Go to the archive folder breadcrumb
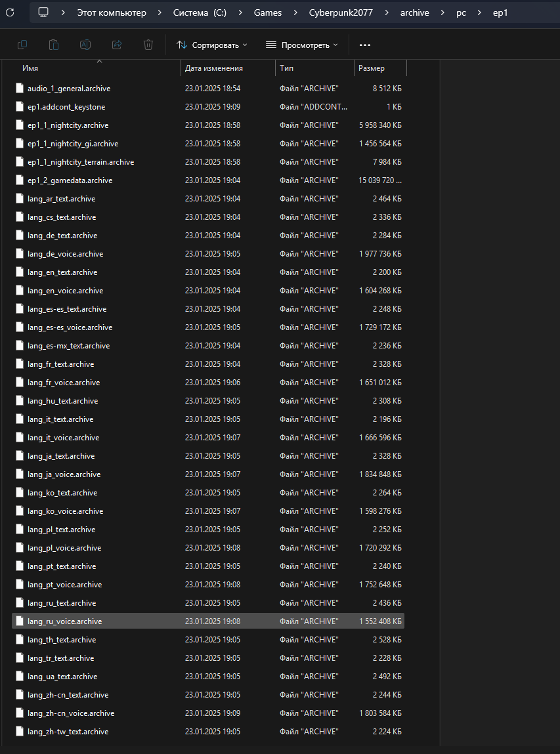The image size is (560, 754). [x=415, y=13]
